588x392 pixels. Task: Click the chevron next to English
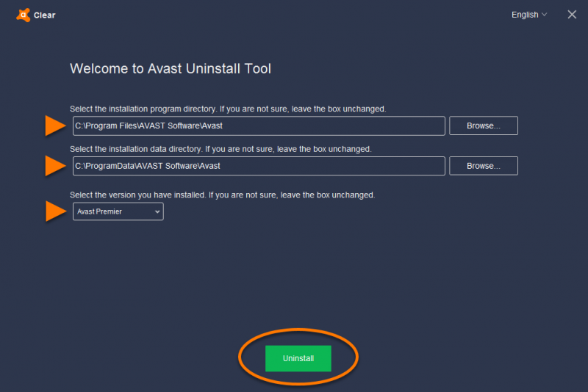click(544, 15)
